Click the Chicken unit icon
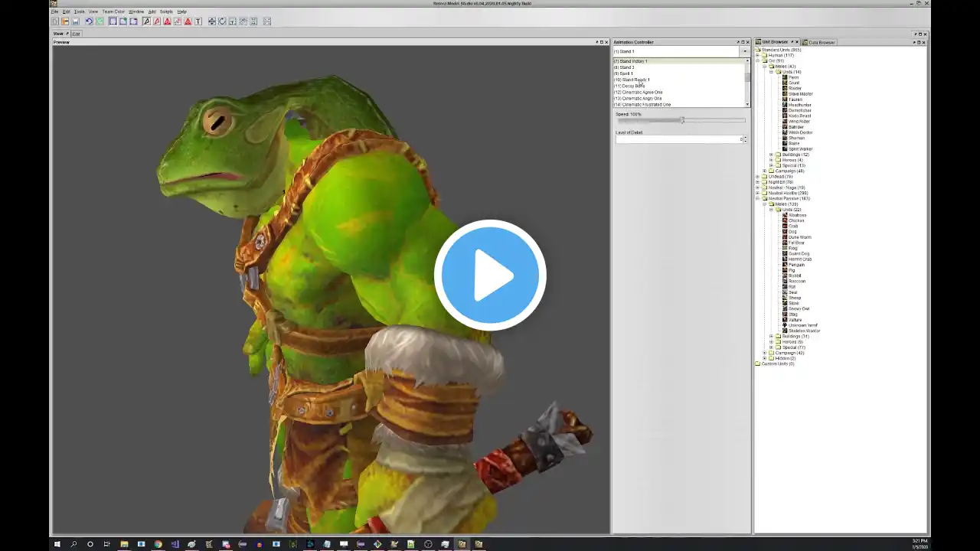 (785, 220)
